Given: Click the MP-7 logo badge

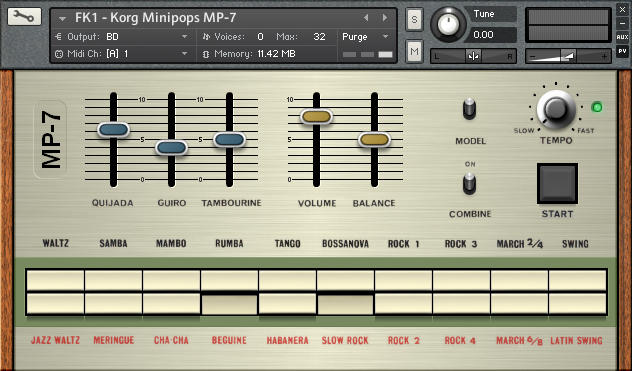Looking at the screenshot, I should click(51, 140).
